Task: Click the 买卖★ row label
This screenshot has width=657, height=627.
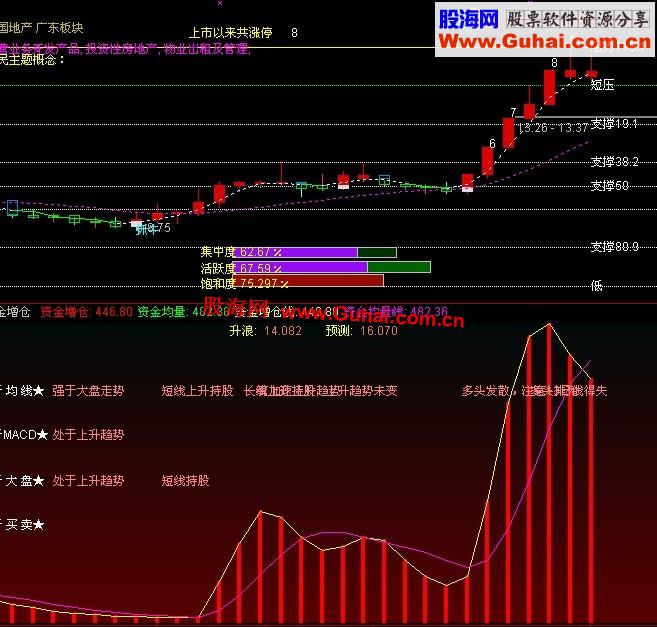Action: (25, 524)
